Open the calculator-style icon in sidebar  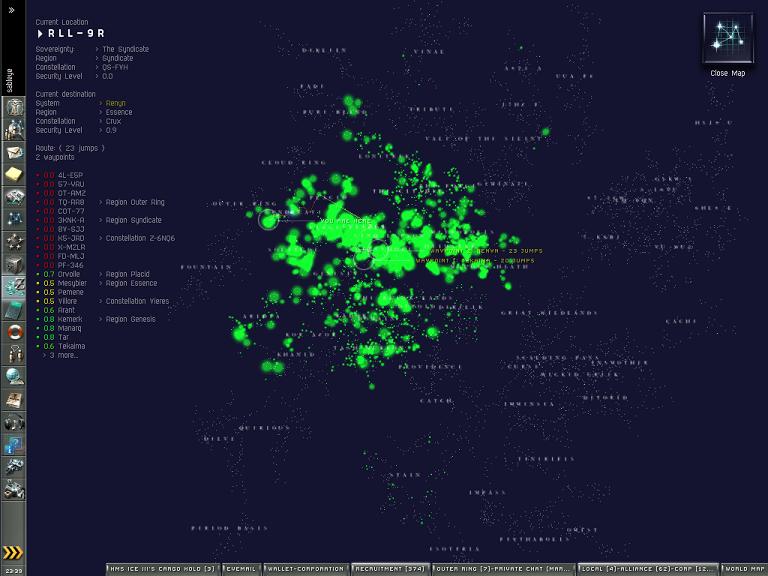point(14,310)
